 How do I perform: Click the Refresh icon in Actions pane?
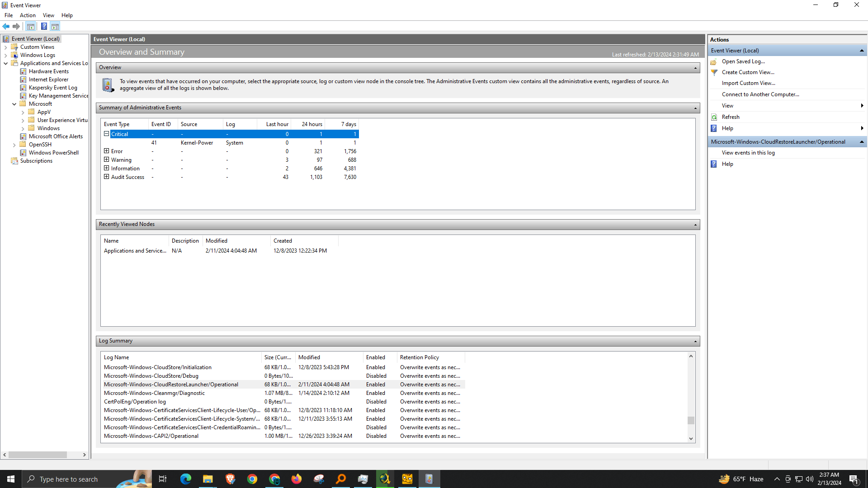(x=714, y=117)
